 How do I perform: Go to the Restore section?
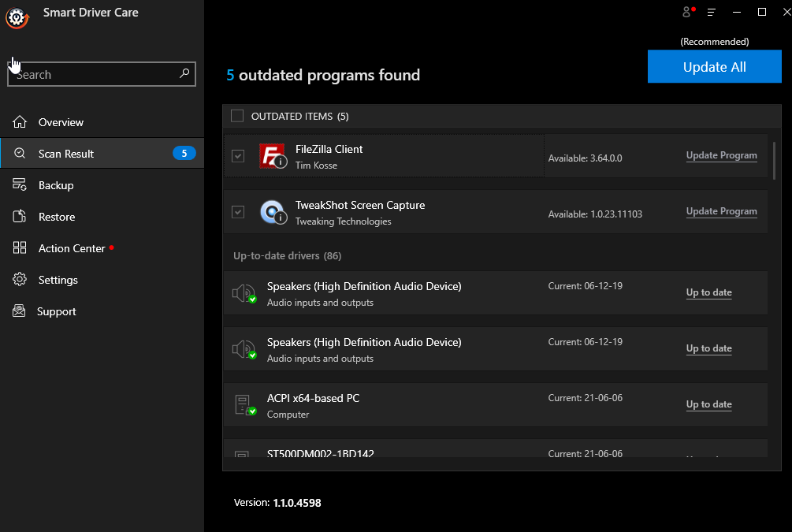click(x=102, y=217)
